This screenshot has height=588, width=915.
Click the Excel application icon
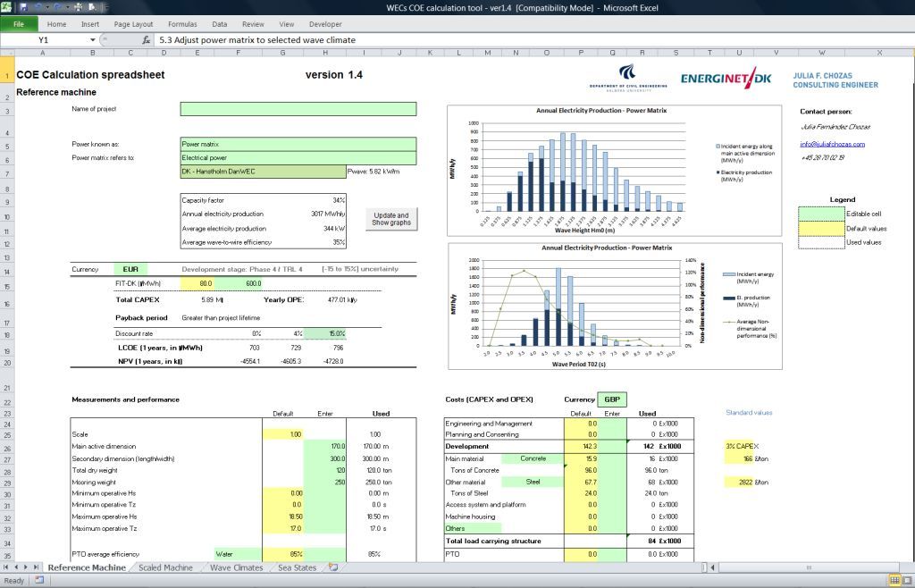click(x=6, y=7)
